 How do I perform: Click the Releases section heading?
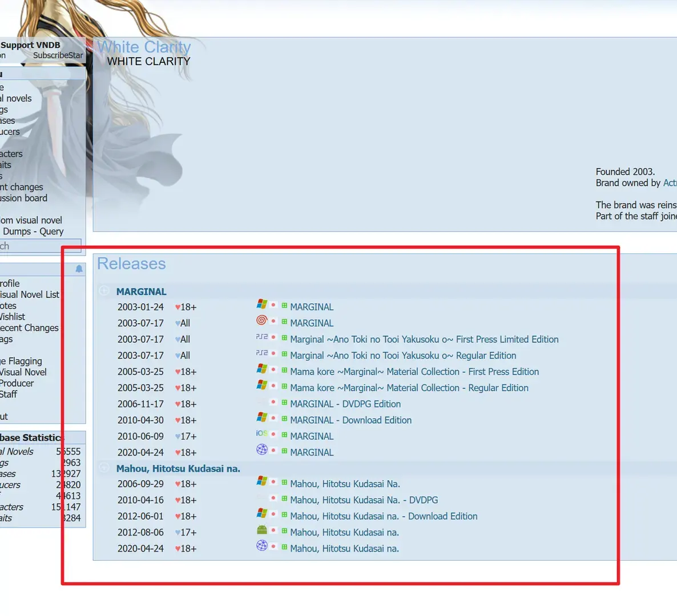point(131,264)
